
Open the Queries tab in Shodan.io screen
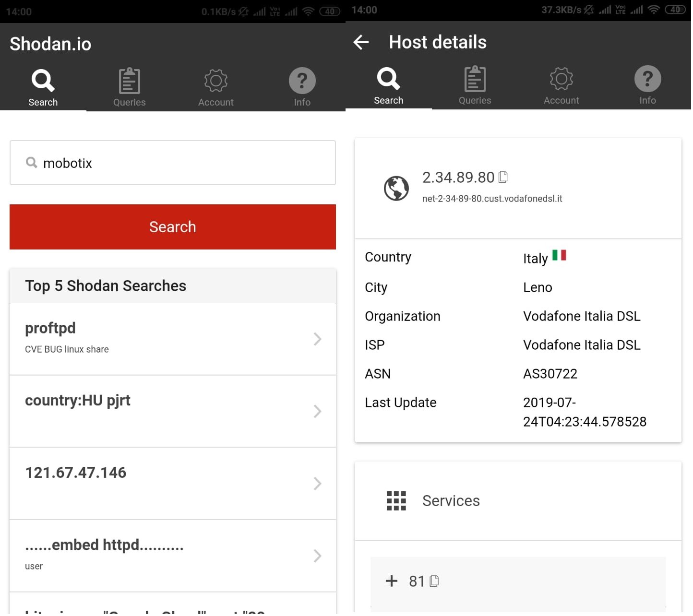coord(130,88)
